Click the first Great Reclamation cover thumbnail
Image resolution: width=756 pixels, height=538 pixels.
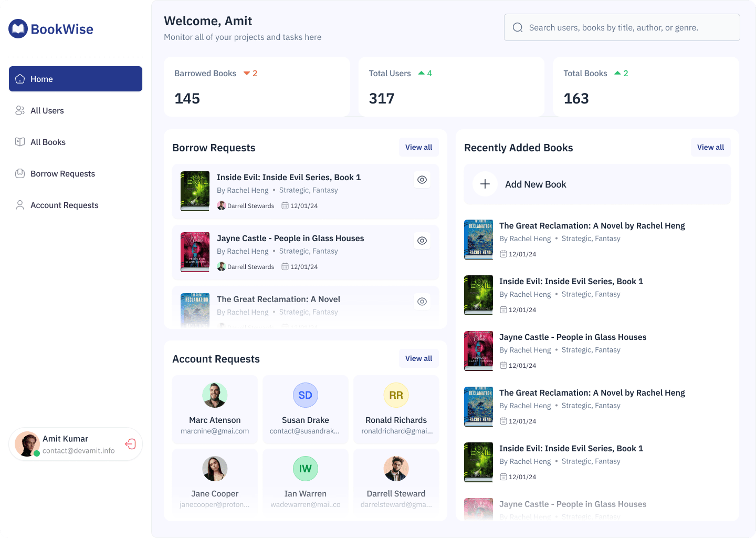478,240
